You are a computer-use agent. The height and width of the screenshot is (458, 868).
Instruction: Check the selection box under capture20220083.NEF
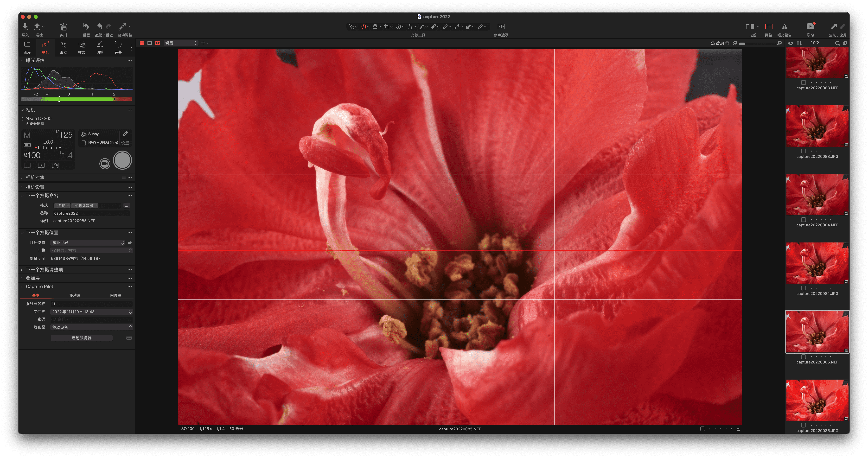[x=803, y=83]
